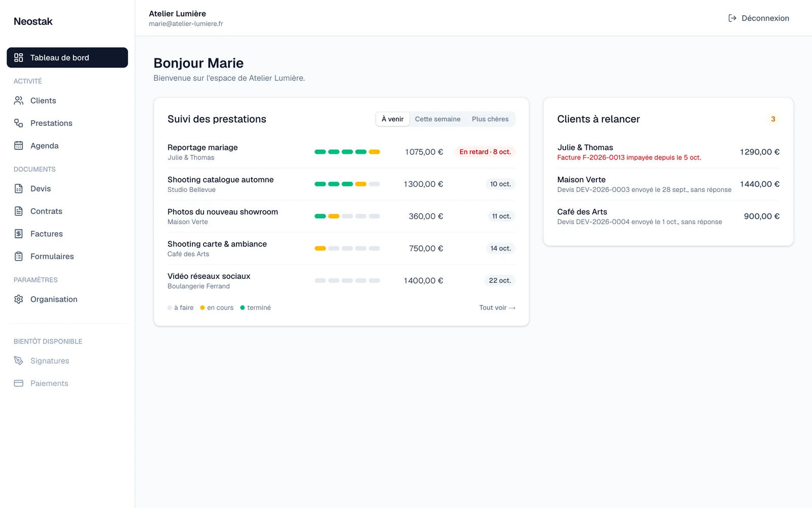Image resolution: width=812 pixels, height=508 pixels.
Task: Go to Tableau de bord
Action: coord(67,57)
